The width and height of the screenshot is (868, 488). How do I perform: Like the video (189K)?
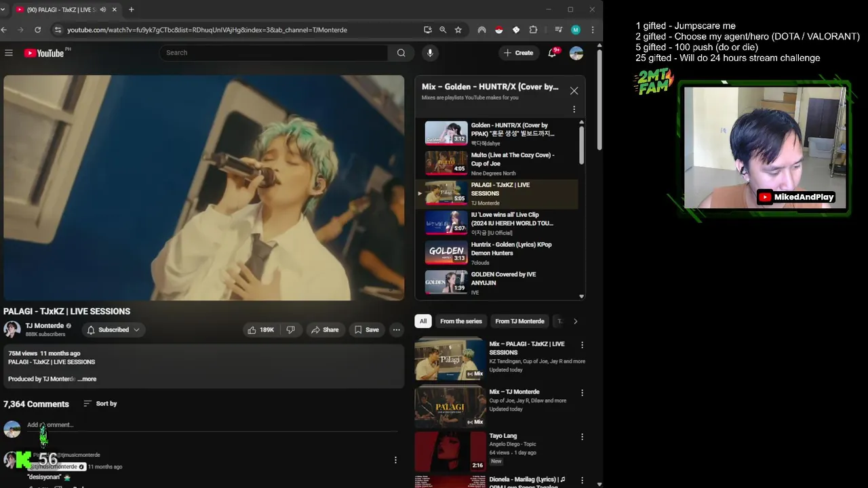tap(261, 330)
